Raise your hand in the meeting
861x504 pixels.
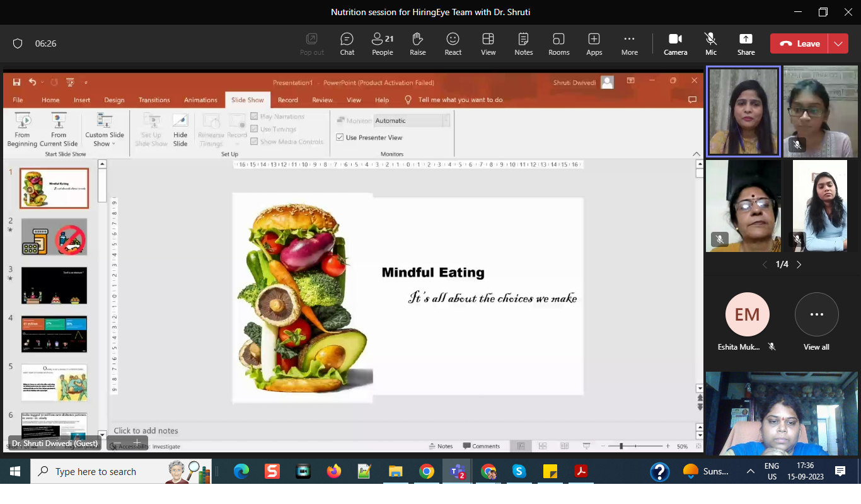tap(417, 43)
